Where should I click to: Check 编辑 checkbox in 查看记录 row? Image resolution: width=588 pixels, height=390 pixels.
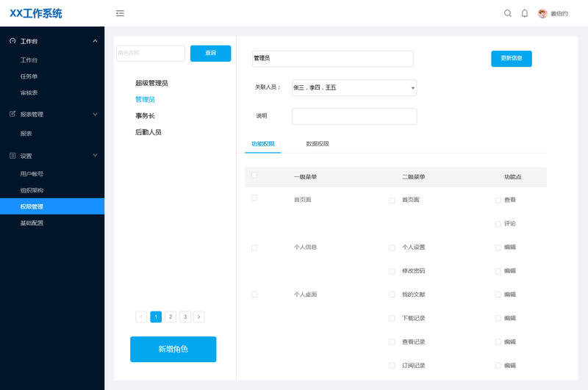(x=498, y=342)
